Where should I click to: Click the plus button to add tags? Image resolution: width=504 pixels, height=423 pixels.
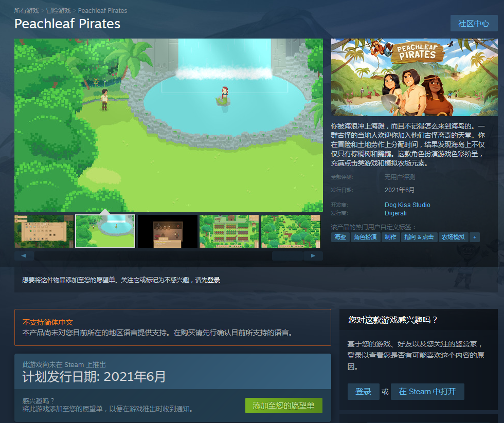coord(475,237)
